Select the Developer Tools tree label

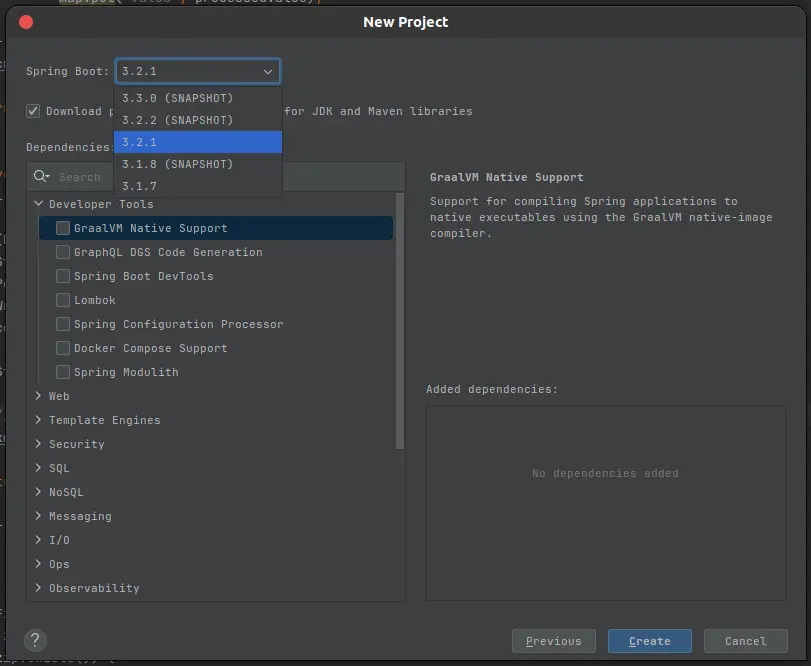point(101,204)
